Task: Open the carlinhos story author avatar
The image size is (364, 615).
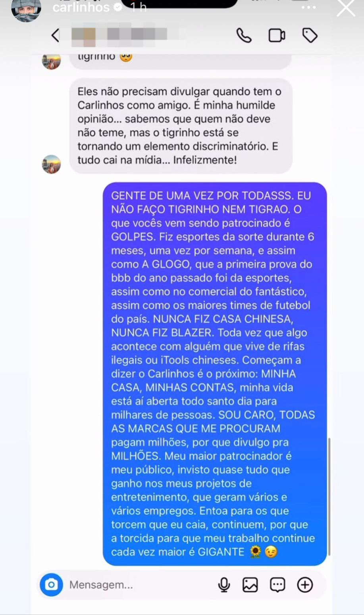Action: [26, 9]
